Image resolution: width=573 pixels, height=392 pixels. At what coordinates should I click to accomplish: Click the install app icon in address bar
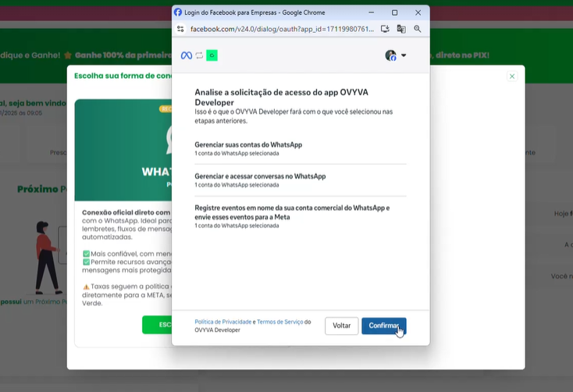coord(383,29)
